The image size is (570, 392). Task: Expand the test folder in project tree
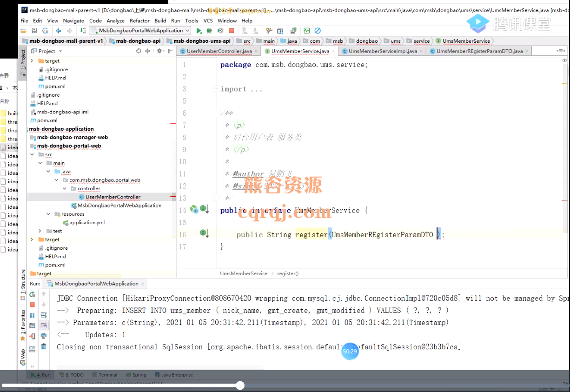(40, 231)
